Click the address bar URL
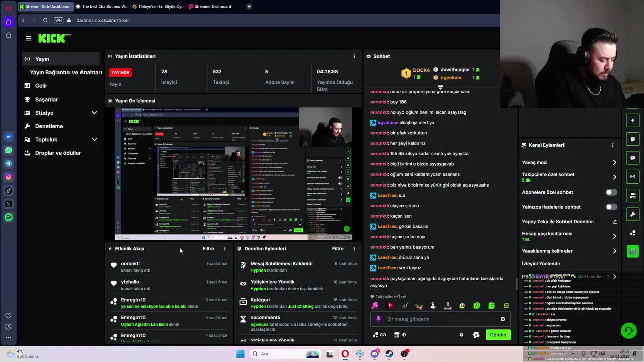This screenshot has width=644, height=362. click(x=103, y=20)
